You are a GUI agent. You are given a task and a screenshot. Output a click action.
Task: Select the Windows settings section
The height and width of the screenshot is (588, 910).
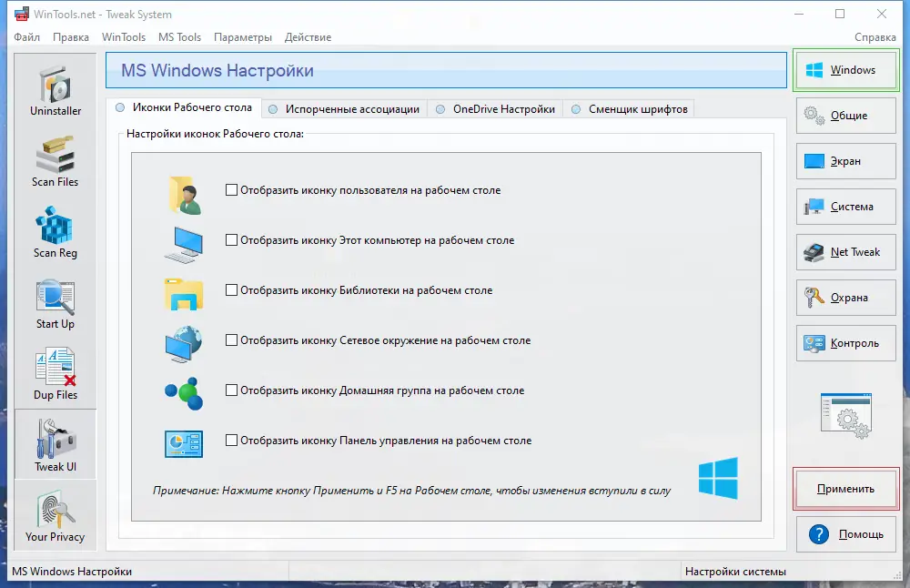[846, 70]
